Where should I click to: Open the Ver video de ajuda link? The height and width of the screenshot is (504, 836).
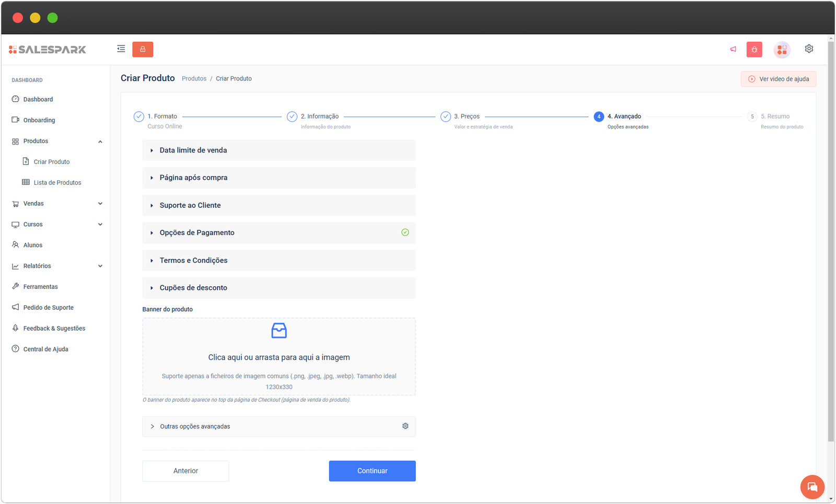coord(778,79)
